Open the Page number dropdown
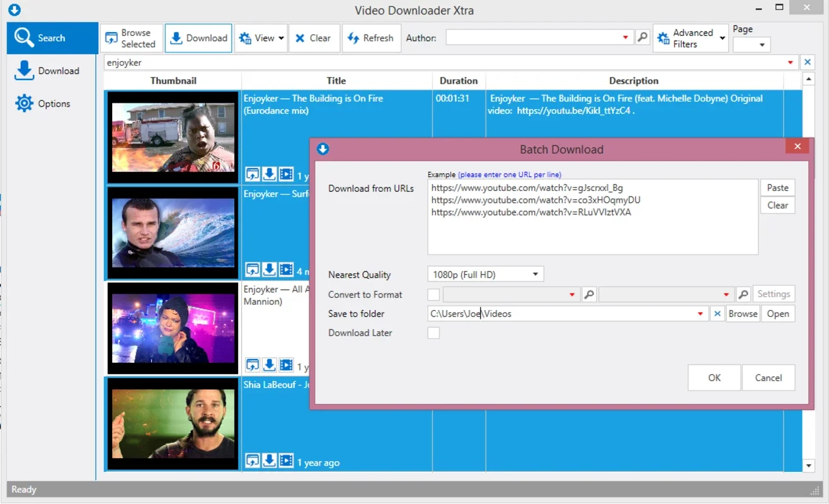Image resolution: width=829 pixels, height=504 pixels. [x=752, y=45]
